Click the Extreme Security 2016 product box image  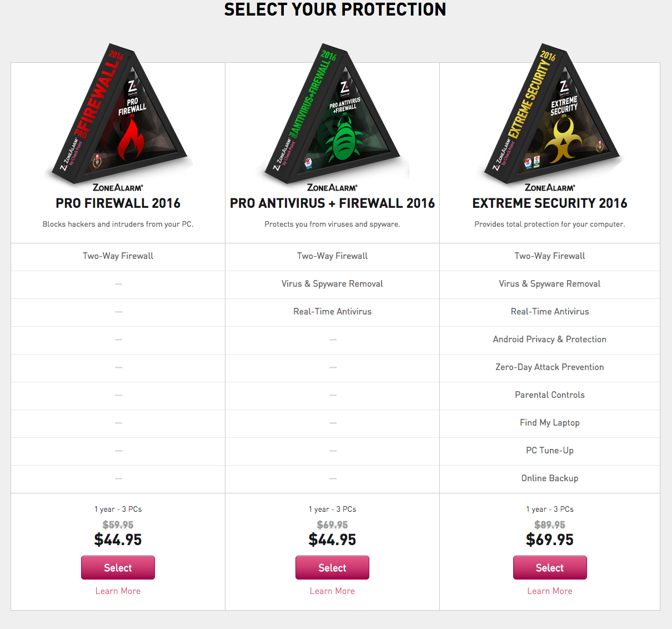(x=550, y=114)
